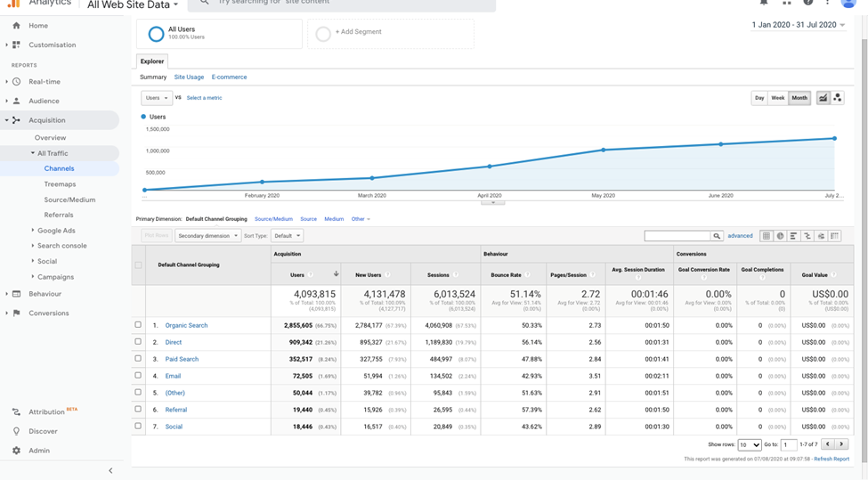Click the Paid Search channel link
This screenshot has height=480, width=868.
coord(182,359)
